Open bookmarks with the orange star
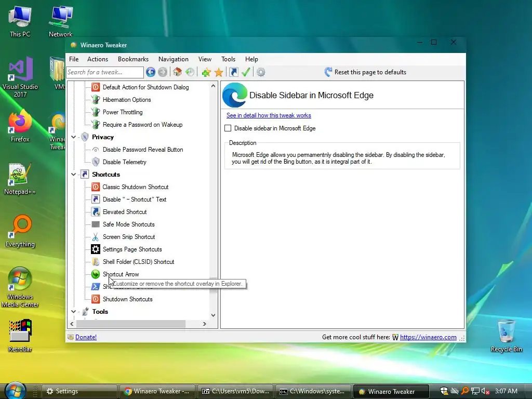This screenshot has height=399, width=532. pos(219,72)
